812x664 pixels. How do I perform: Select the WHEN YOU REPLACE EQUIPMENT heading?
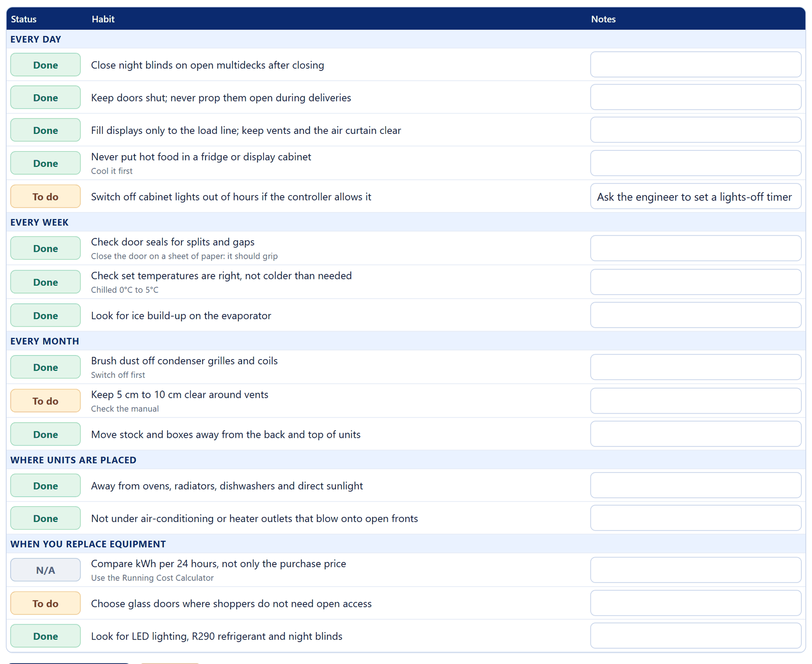tap(88, 544)
